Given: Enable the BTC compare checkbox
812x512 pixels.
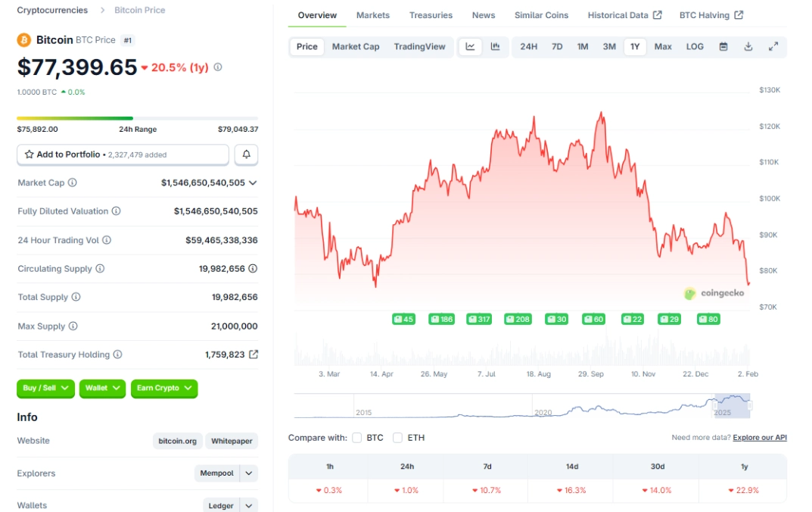Looking at the screenshot, I should pos(356,437).
